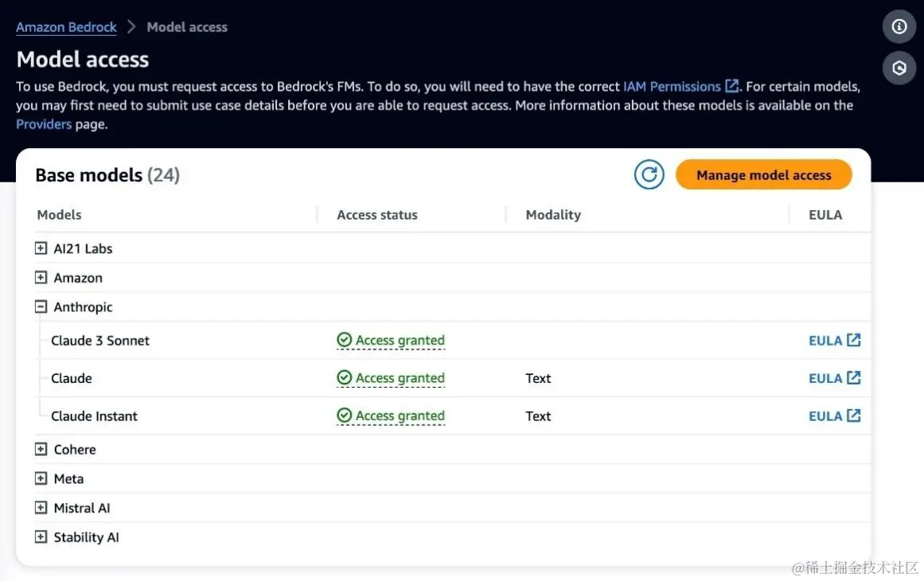Click the Text modality cell in Claude row

538,378
